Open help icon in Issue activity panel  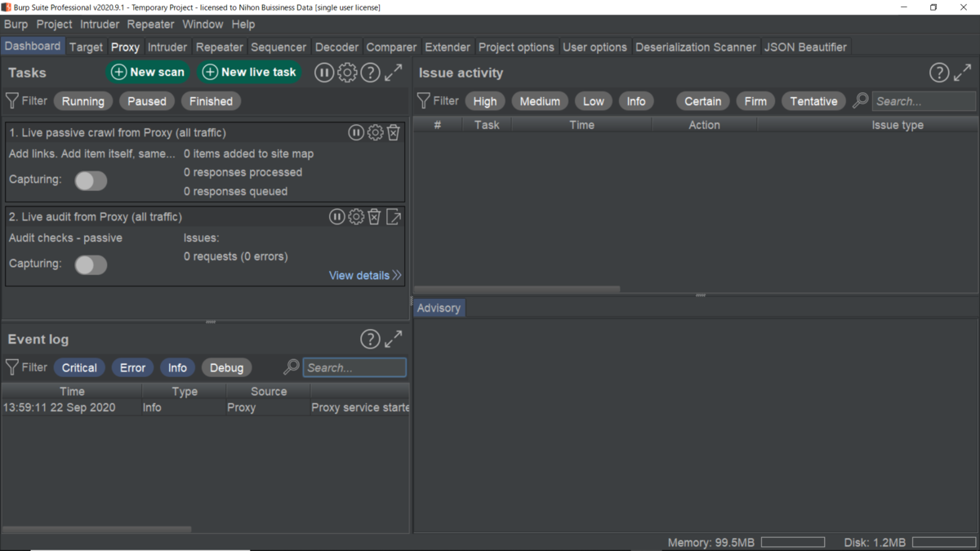tap(939, 73)
